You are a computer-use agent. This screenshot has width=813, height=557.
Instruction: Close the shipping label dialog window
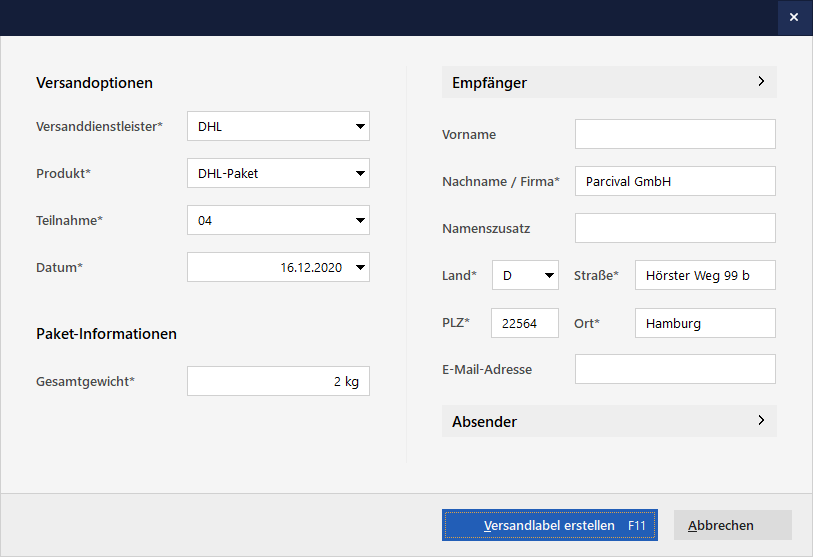794,18
